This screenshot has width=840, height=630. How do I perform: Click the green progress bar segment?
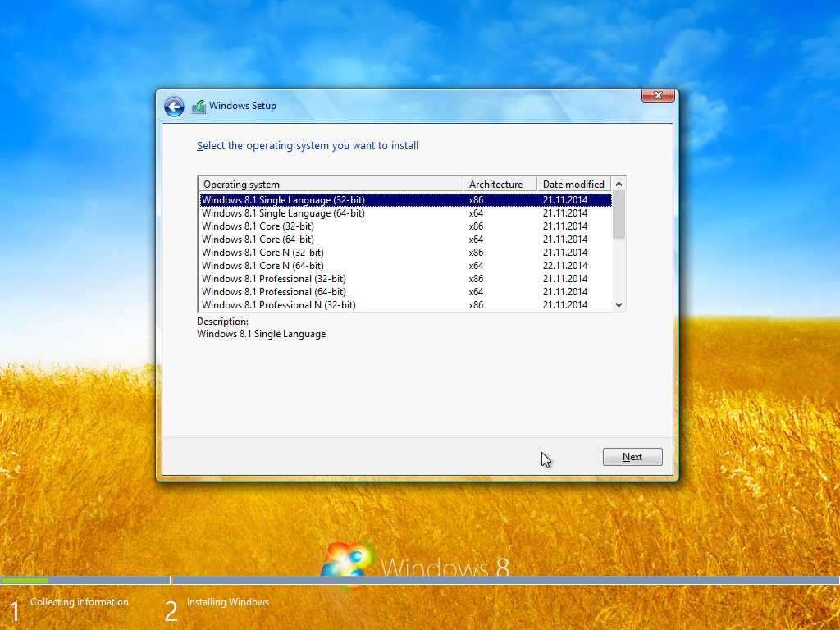coord(25,580)
